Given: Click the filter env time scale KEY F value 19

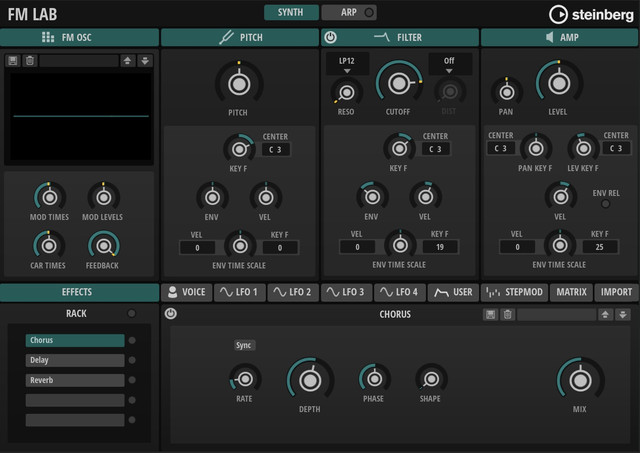Looking at the screenshot, I should (440, 247).
